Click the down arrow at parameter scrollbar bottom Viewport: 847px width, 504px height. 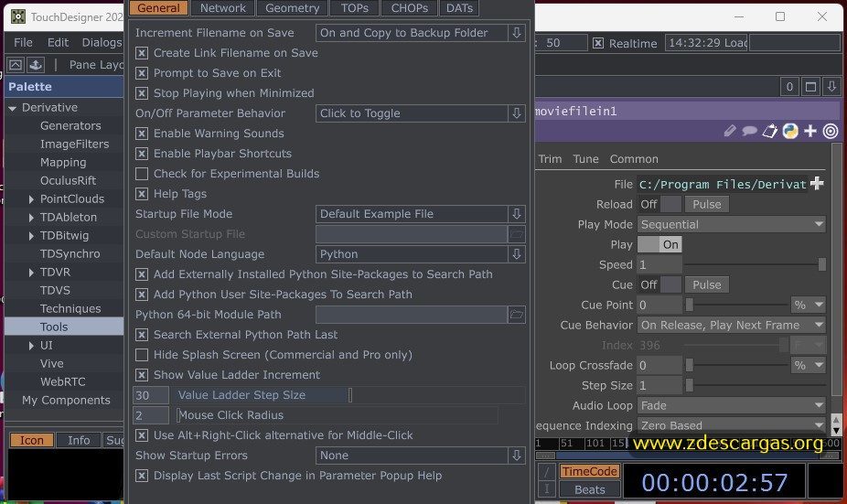pyautogui.click(x=836, y=431)
